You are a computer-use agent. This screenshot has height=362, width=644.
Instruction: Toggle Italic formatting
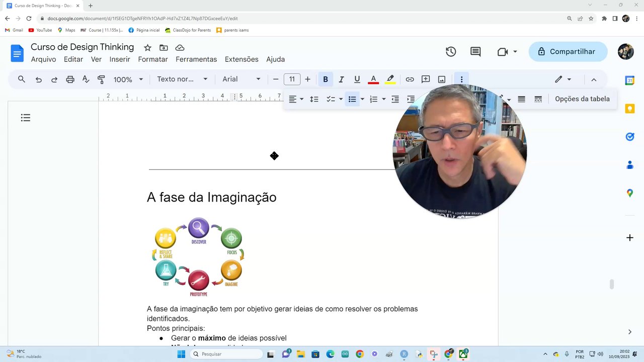[341, 79]
